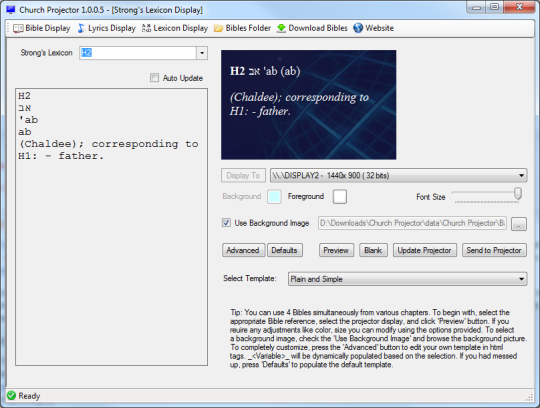The width and height of the screenshot is (540, 408).
Task: Enable the Auto Update checkbox
Action: (154, 78)
